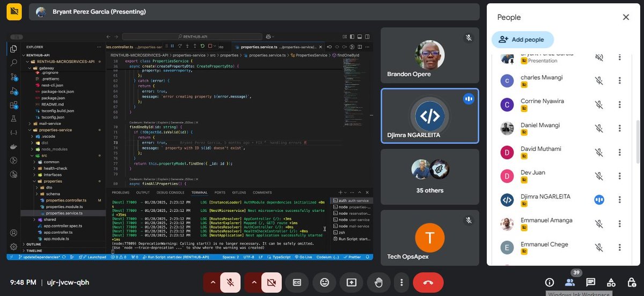The width and height of the screenshot is (644, 296).
Task: Switch to the PROBLEMS panel tab
Action: (x=121, y=193)
